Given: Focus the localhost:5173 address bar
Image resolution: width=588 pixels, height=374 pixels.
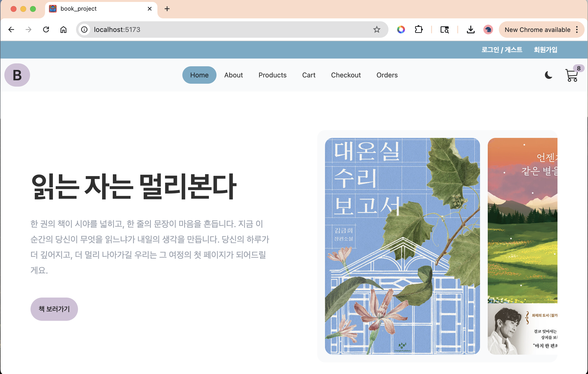Looking at the screenshot, I should (232, 30).
